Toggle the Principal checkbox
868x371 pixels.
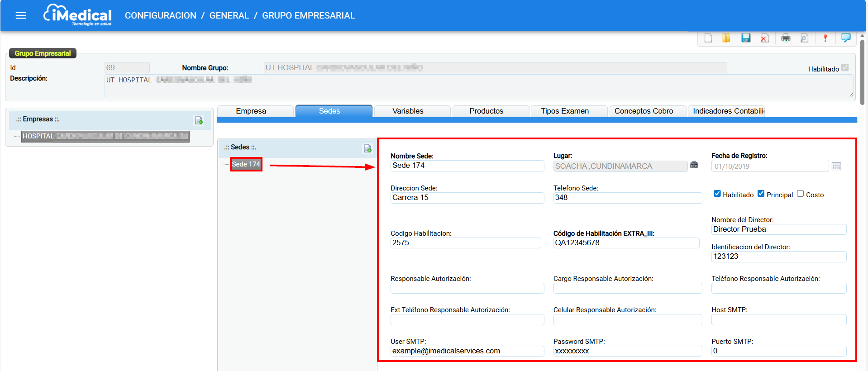pyautogui.click(x=761, y=194)
